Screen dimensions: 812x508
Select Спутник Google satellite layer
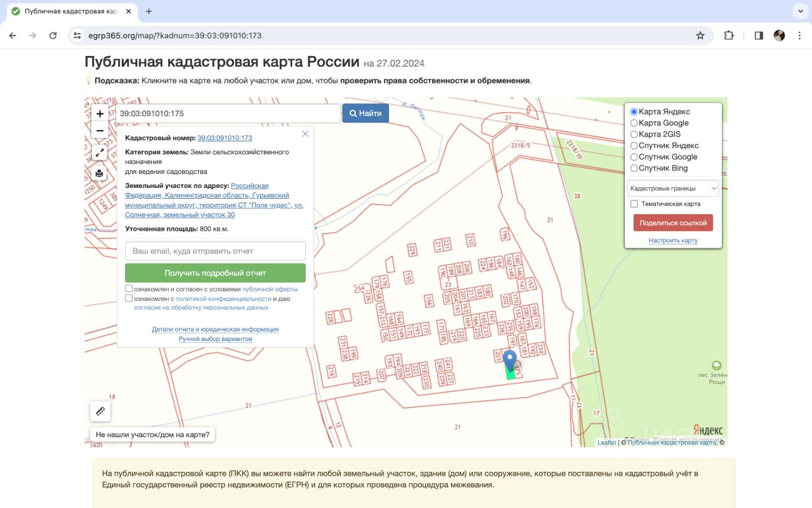pos(634,157)
